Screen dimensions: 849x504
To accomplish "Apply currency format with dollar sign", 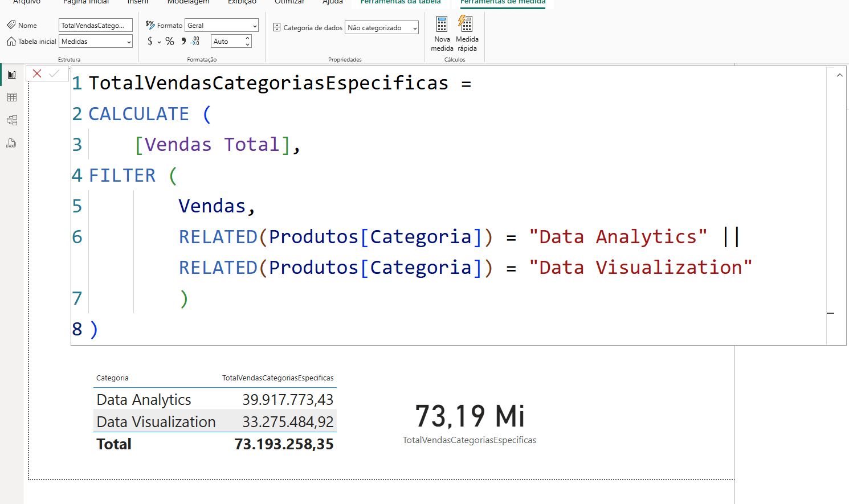I will pyautogui.click(x=150, y=41).
